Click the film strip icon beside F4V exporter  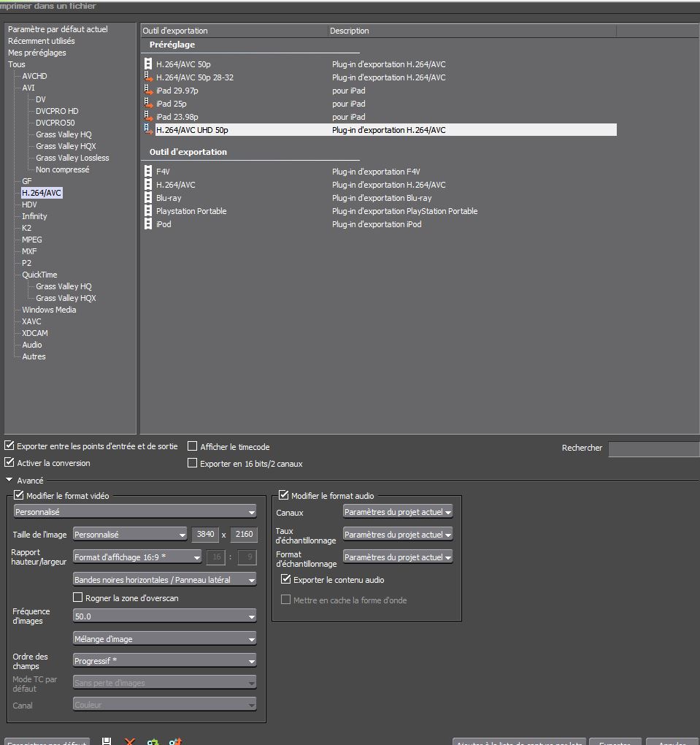tap(148, 171)
